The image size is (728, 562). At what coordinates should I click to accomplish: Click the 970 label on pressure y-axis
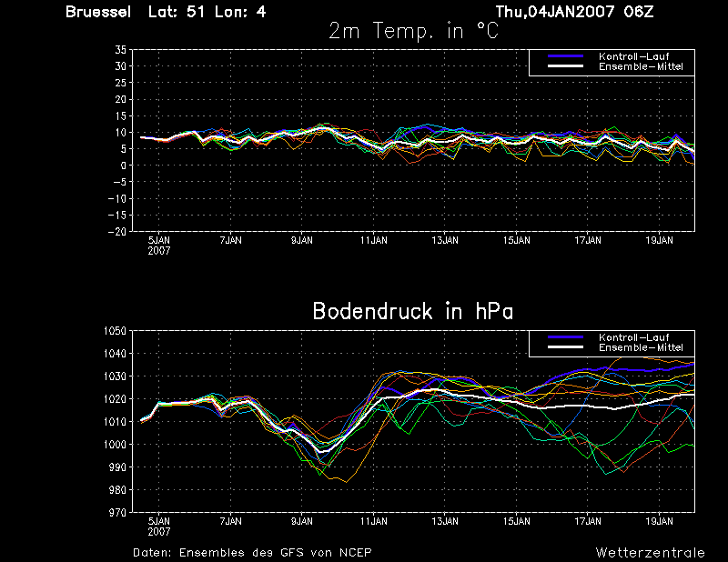(117, 513)
